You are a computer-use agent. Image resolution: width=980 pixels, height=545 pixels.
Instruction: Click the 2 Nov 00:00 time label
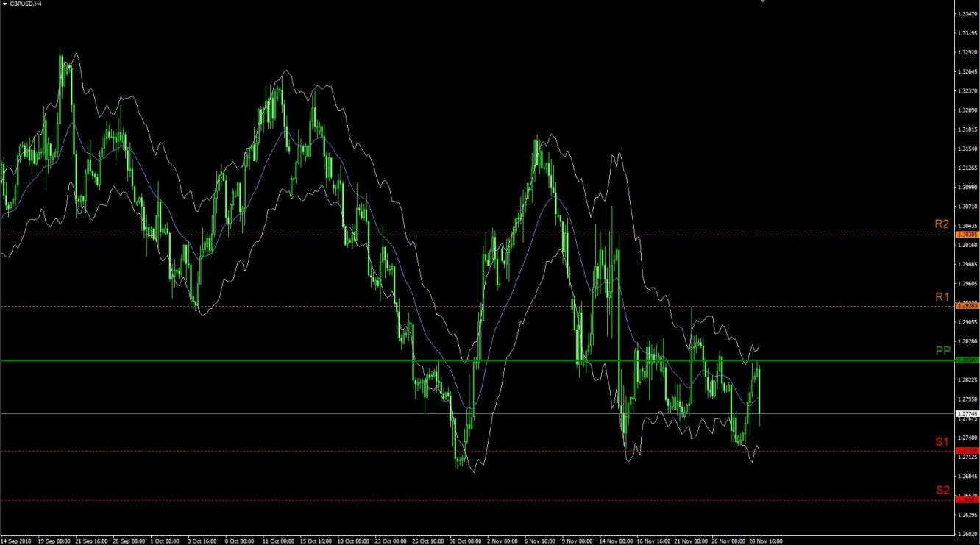pos(503,541)
